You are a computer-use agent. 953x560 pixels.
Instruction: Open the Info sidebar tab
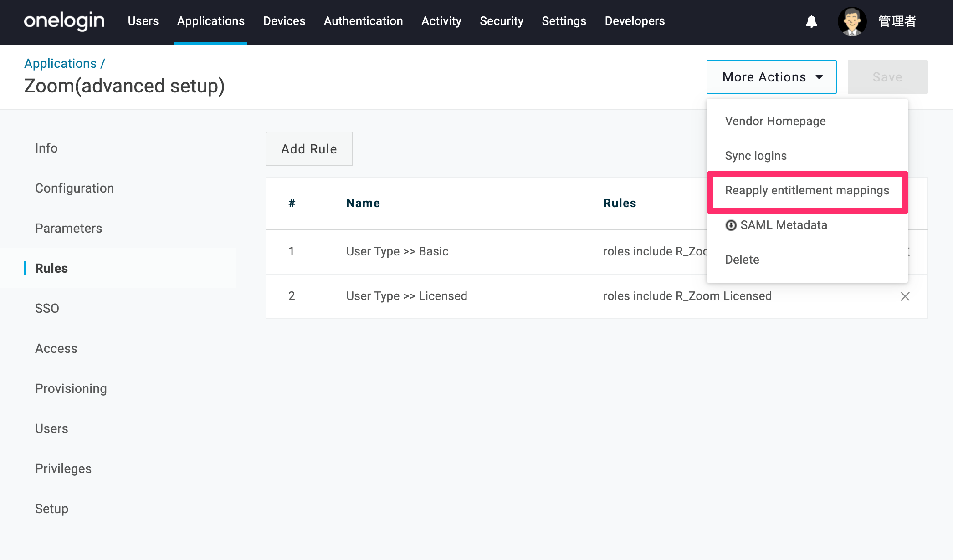pos(46,148)
